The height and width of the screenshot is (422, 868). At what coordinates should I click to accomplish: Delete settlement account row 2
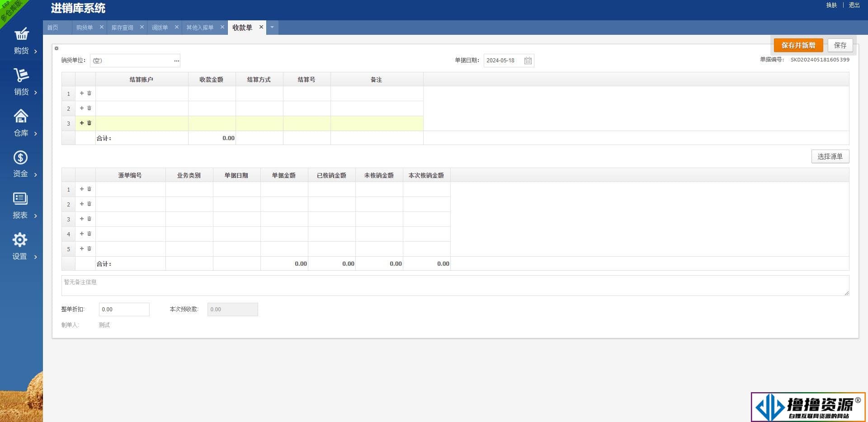point(89,108)
